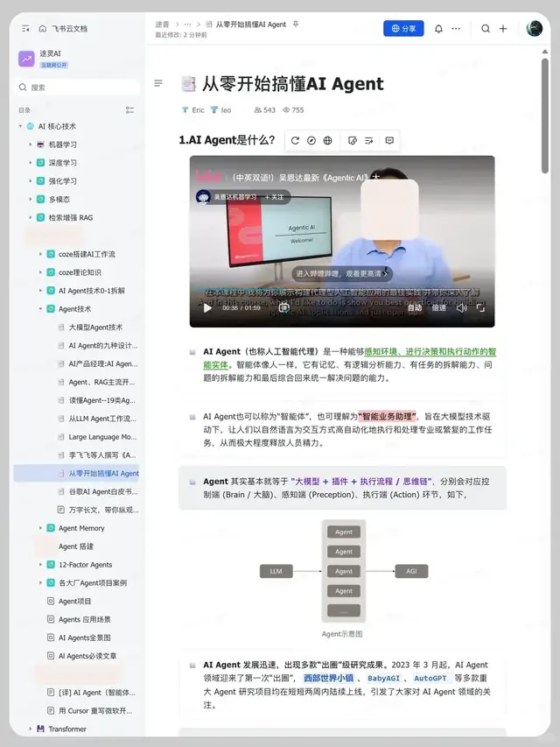Click the +关注 follow button on video
The height and width of the screenshot is (747, 560).
point(274,197)
